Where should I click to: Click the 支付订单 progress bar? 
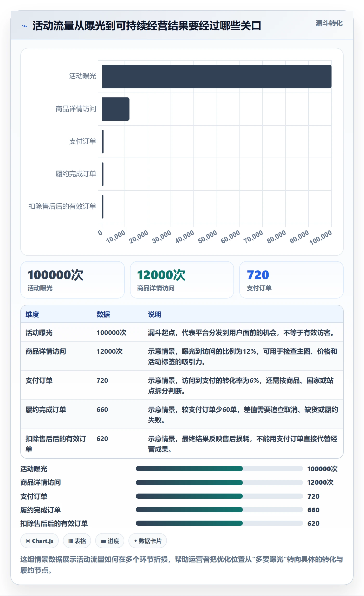tap(219, 496)
